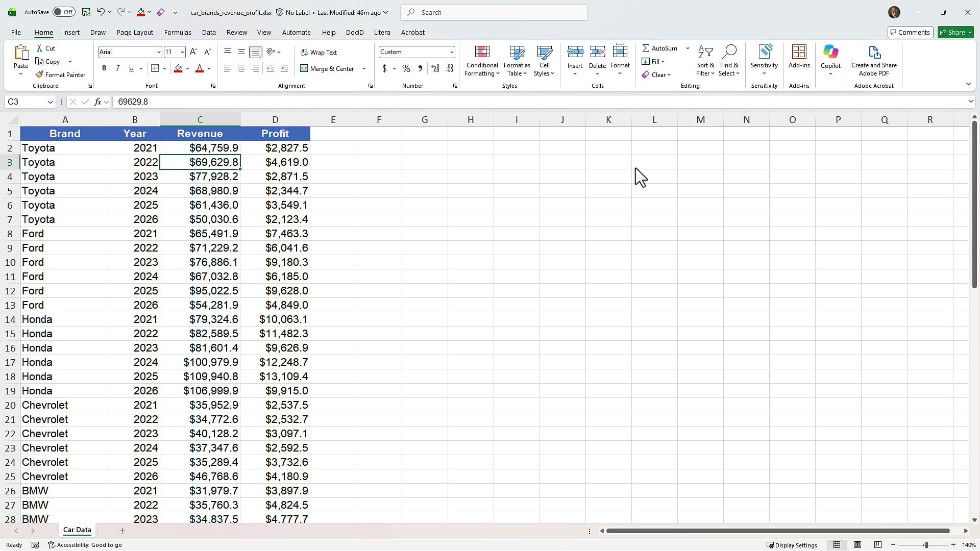This screenshot has width=980, height=551.
Task: Toggle align left
Action: click(x=228, y=68)
